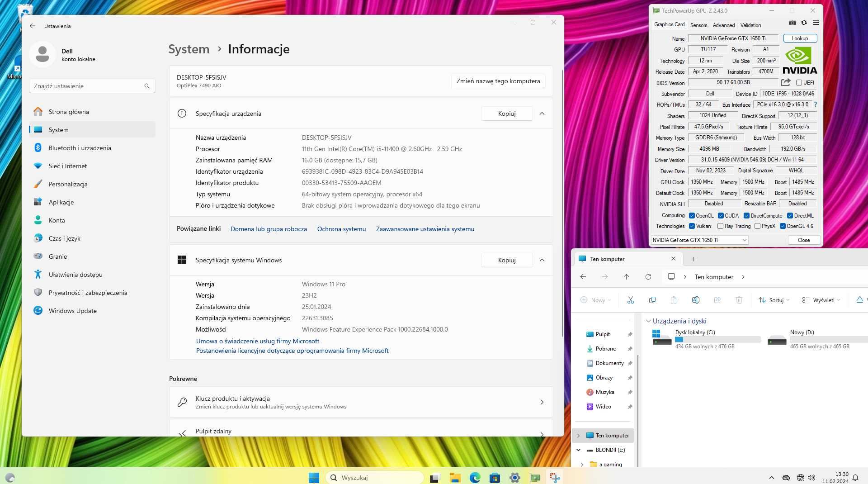Open Microsoft Edge from the taskbar
Screen dimensions: 868x484
[x=475, y=478]
